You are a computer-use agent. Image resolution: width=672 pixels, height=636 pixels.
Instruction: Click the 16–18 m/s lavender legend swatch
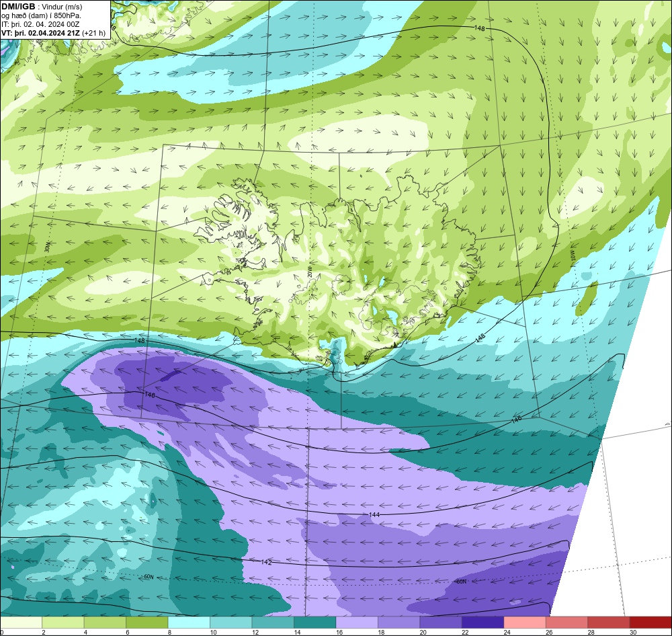click(357, 623)
